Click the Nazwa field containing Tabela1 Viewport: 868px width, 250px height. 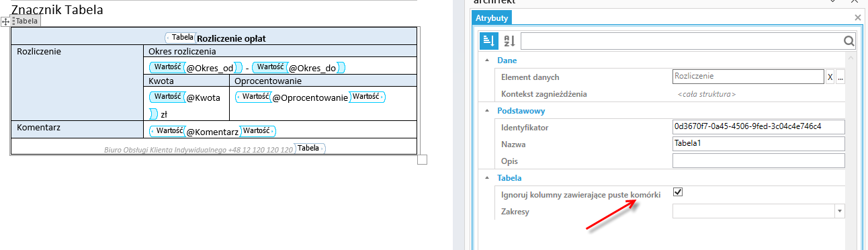point(758,143)
